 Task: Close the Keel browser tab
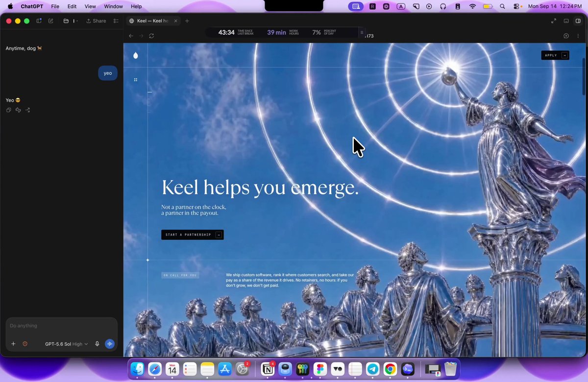click(176, 21)
